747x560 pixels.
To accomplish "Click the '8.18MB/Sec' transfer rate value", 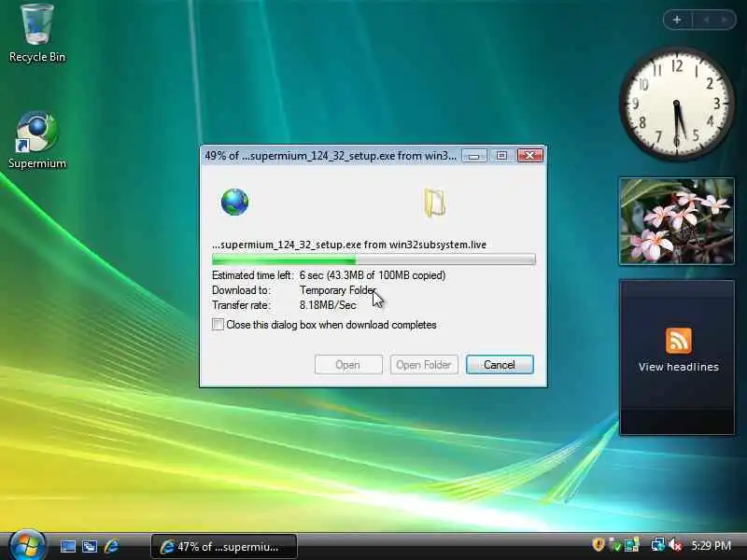I will (x=328, y=305).
